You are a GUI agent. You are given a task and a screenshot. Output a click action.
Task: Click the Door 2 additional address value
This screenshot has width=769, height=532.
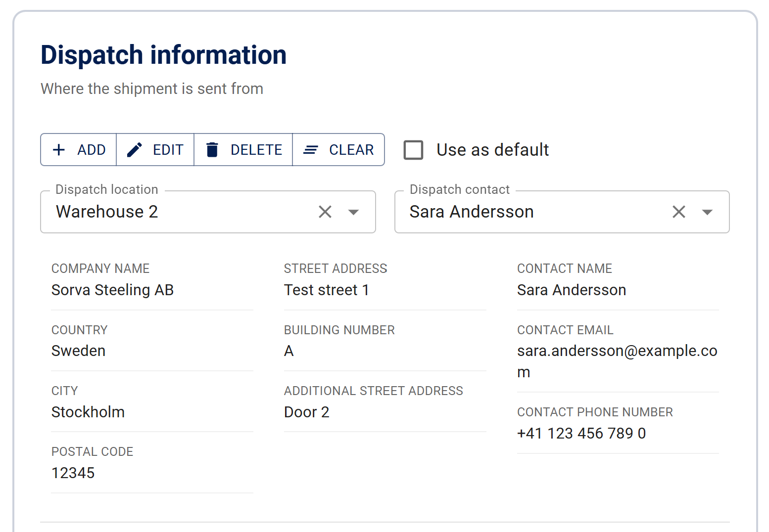click(306, 412)
